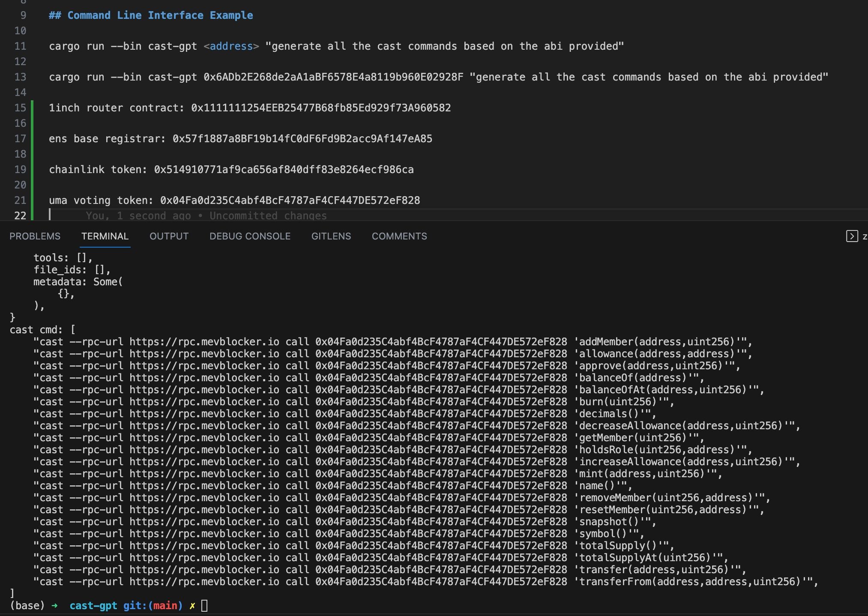Click the 'tools: [],' output line

click(63, 258)
